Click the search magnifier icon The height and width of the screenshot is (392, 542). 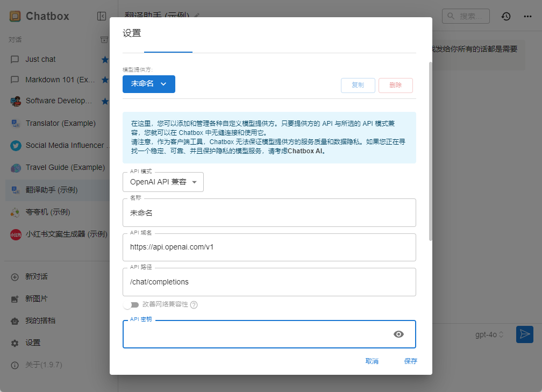pos(451,16)
